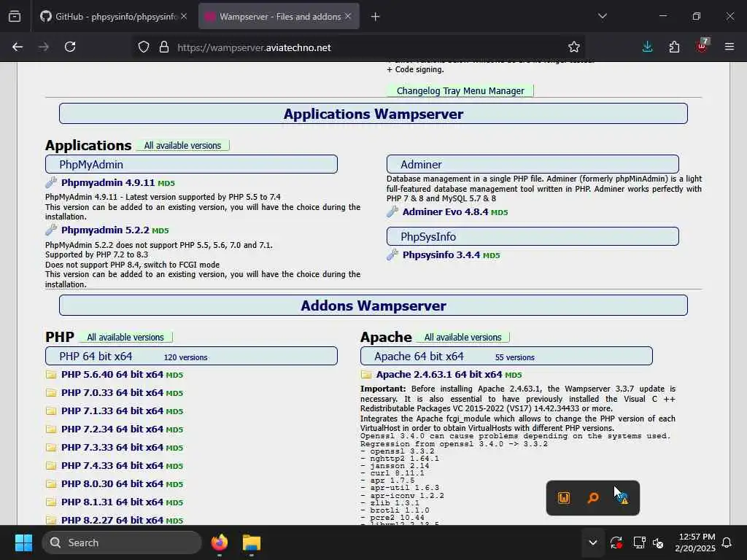The image size is (747, 560).
Task: Open the Firefox downloads panel
Action: pos(648,47)
